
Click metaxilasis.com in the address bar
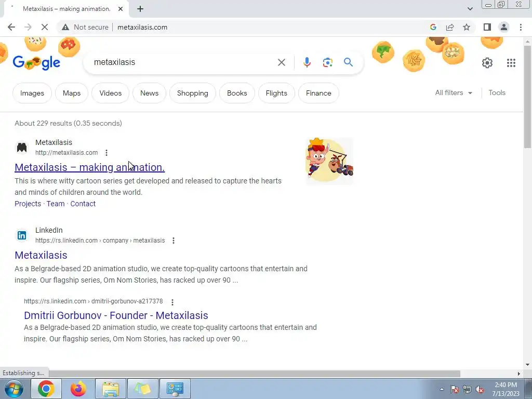click(142, 27)
